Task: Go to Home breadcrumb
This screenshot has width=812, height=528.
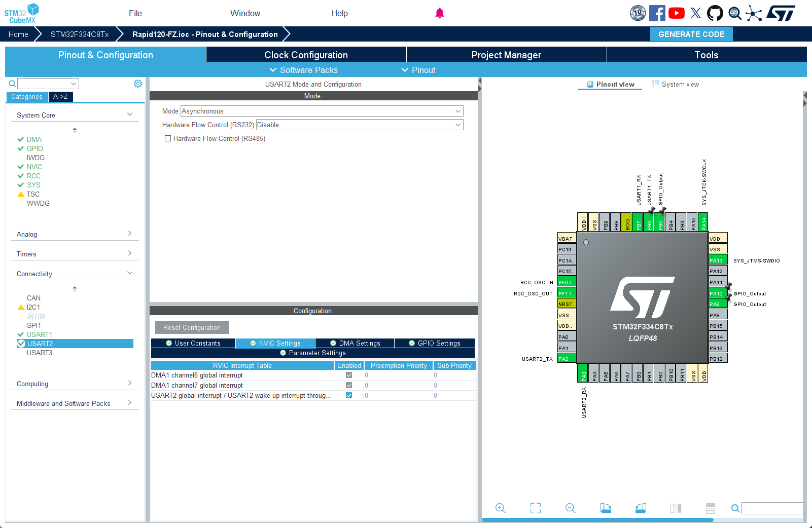Action: point(18,34)
